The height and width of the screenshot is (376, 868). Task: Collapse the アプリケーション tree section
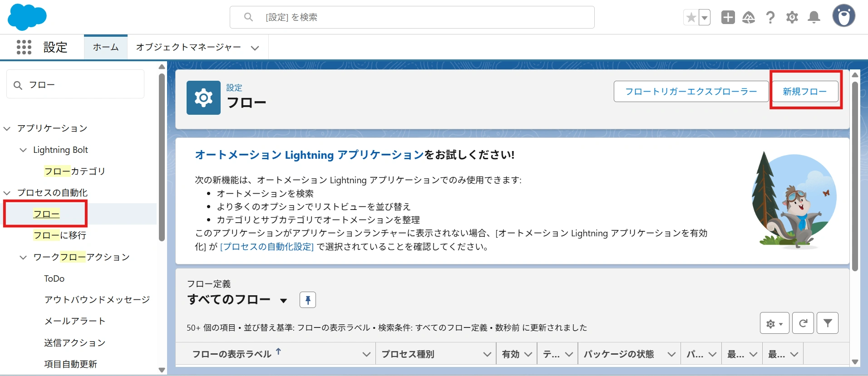pyautogui.click(x=7, y=128)
